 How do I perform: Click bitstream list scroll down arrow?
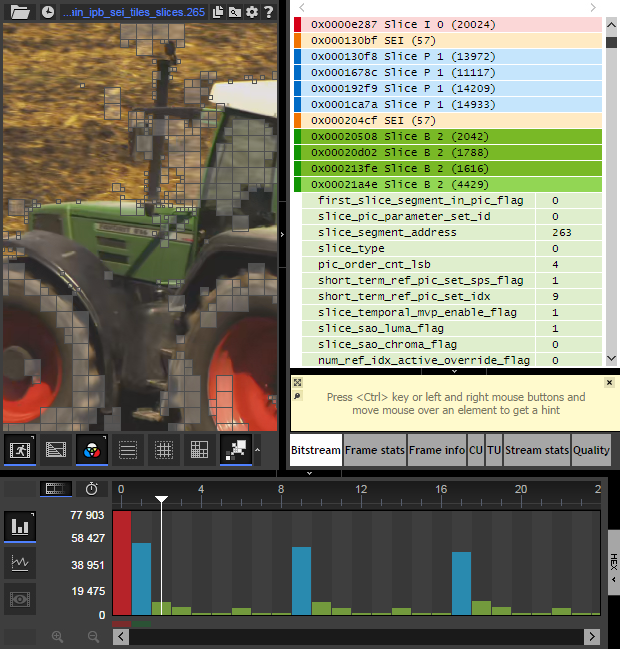pyautogui.click(x=611, y=358)
